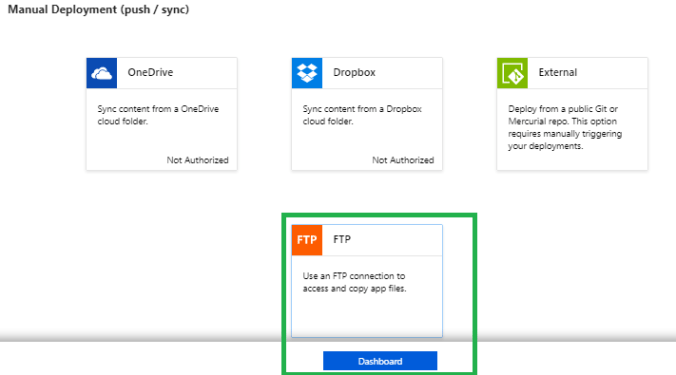
Task: Click the orange FTP icon
Action: [307, 240]
